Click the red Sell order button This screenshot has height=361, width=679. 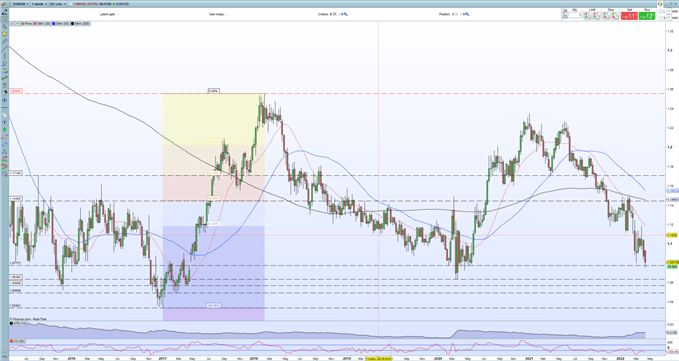[629, 16]
